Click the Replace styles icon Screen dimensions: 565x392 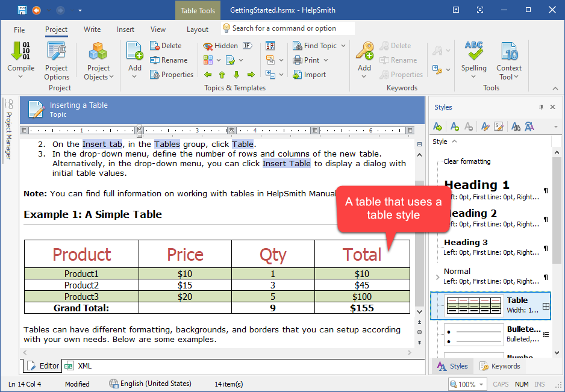click(529, 126)
